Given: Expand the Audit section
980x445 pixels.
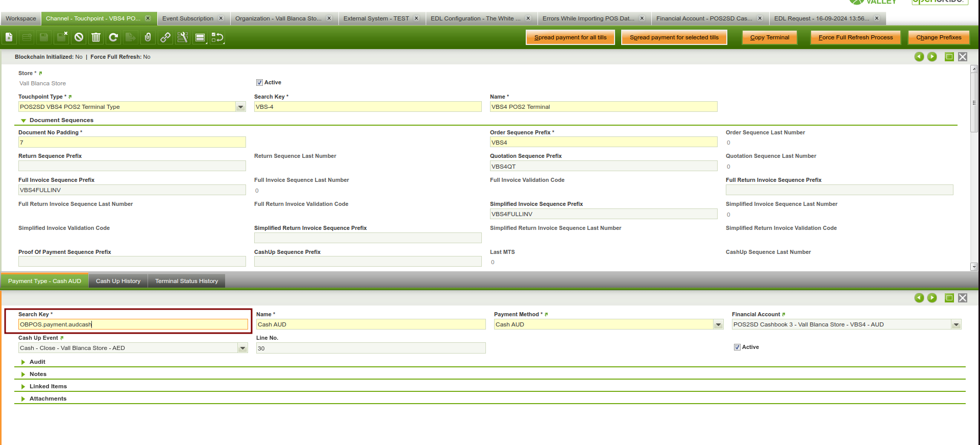Looking at the screenshot, I should (23, 362).
